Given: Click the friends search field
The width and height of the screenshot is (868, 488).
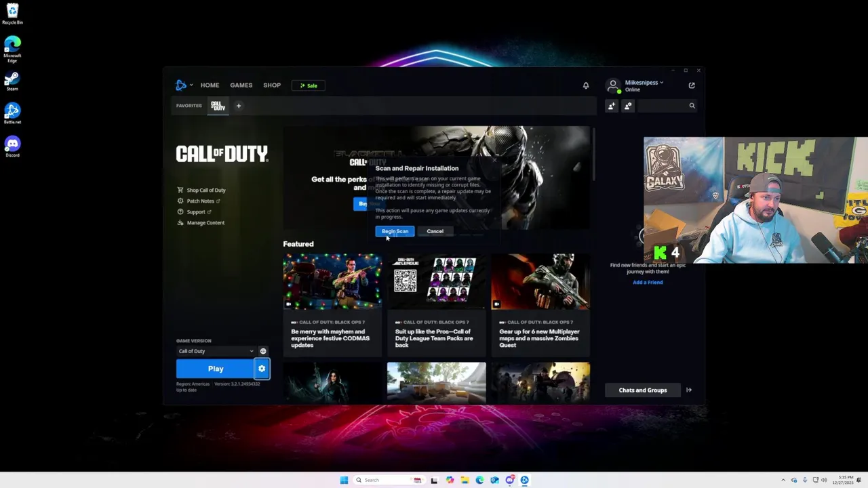Looking at the screenshot, I should (667, 106).
